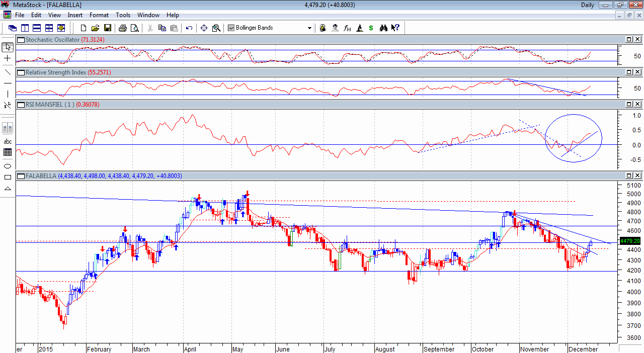Click the 4479.20 price label on the axis
This screenshot has height=353, width=644.
(629, 241)
